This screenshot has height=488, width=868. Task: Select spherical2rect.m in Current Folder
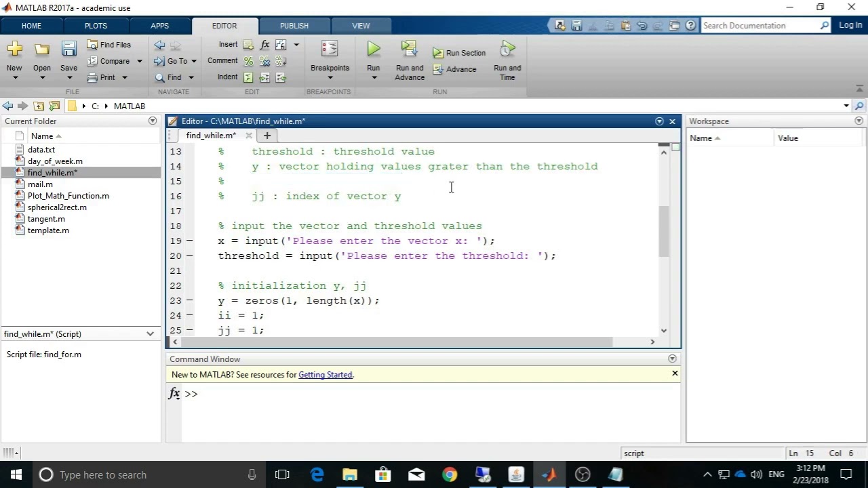click(57, 207)
